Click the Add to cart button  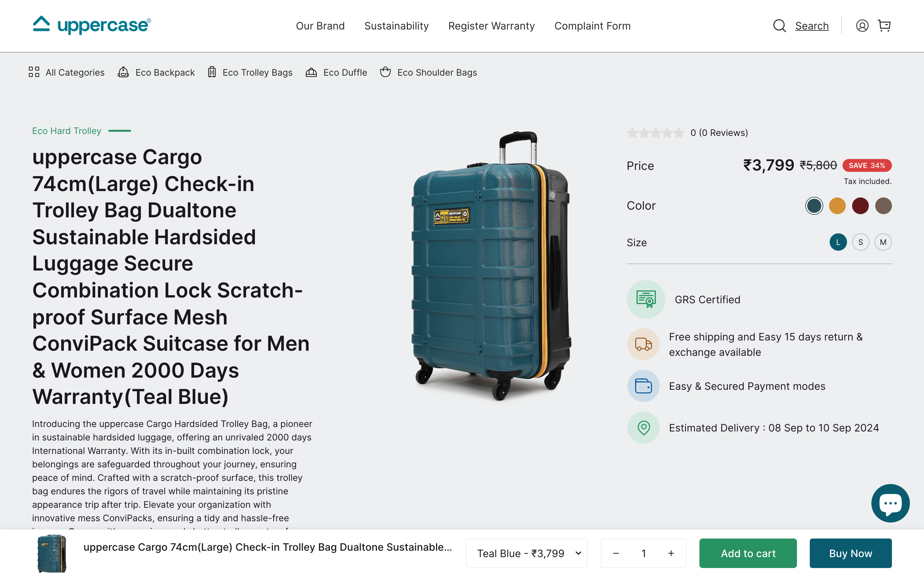(748, 553)
